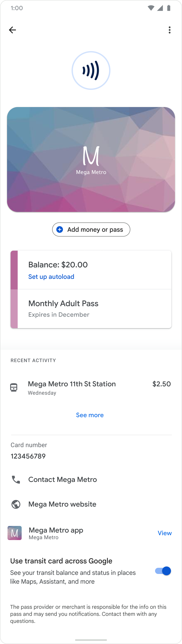Tap the NFC contactless icon
Screen dimensions: 182x644
coord(91,70)
